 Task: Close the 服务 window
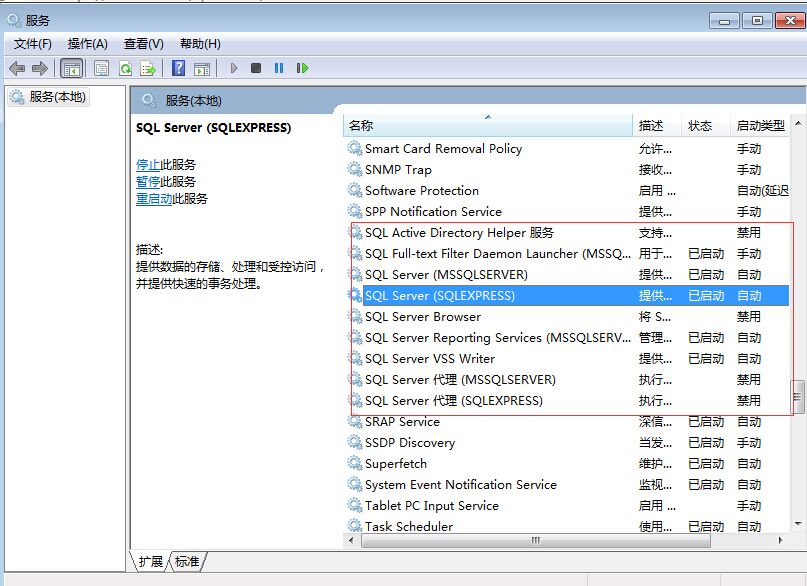pos(790,21)
